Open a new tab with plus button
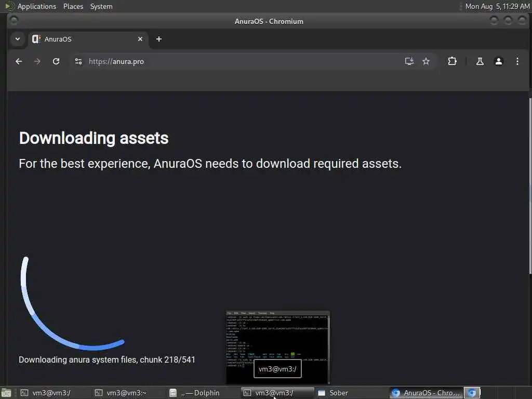The image size is (532, 399). (x=159, y=39)
